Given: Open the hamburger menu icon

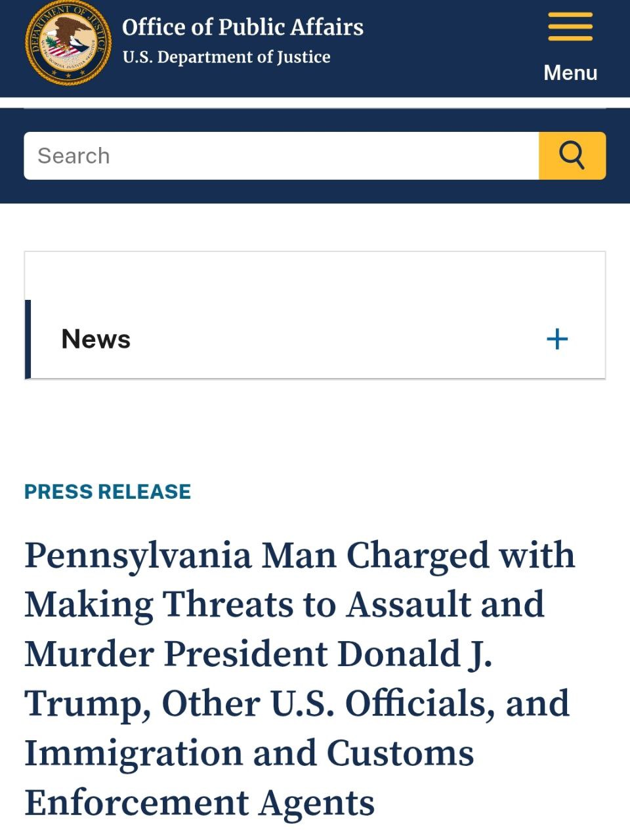Looking at the screenshot, I should click(570, 27).
